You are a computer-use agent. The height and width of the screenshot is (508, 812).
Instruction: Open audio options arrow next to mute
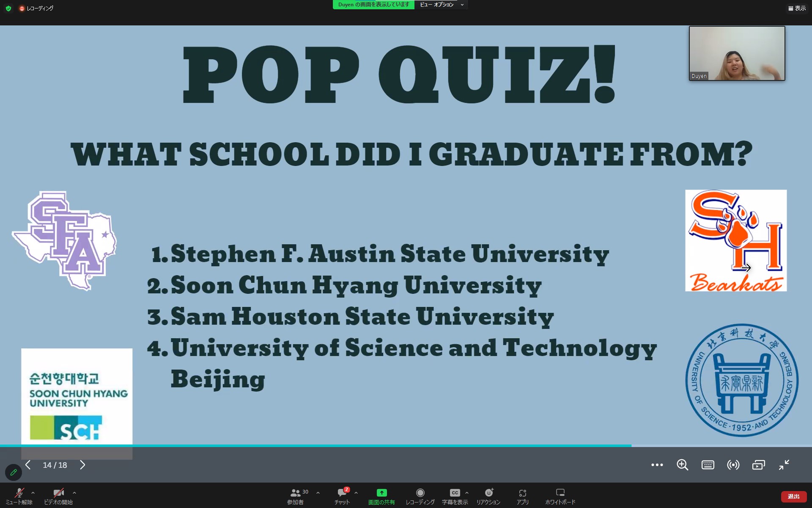pos(33,493)
